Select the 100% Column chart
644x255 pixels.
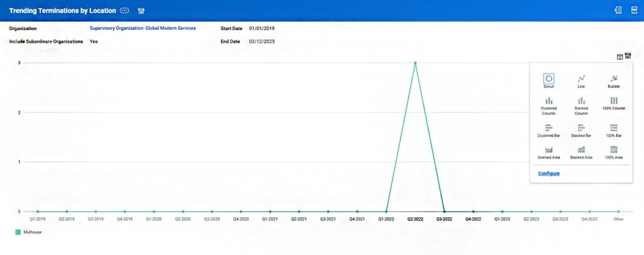pos(614,103)
